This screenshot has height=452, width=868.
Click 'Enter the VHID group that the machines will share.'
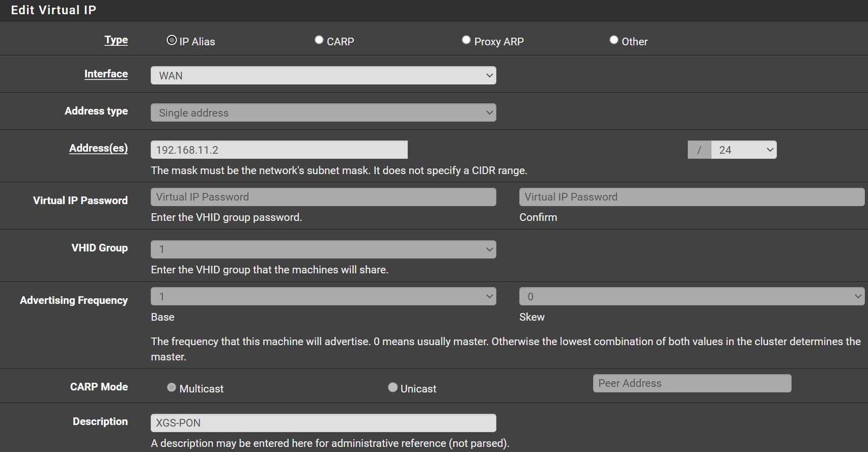pyautogui.click(x=270, y=270)
